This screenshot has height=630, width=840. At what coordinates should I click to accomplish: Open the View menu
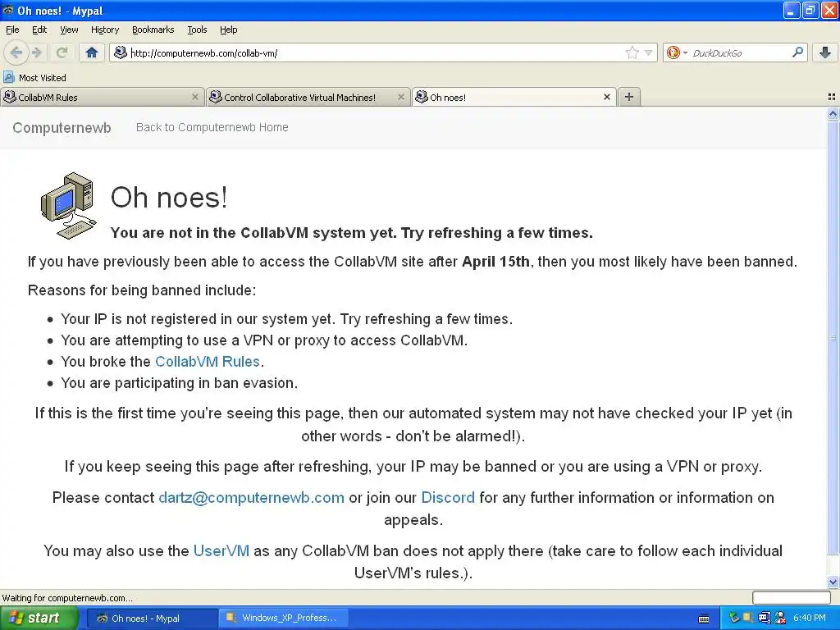69,30
